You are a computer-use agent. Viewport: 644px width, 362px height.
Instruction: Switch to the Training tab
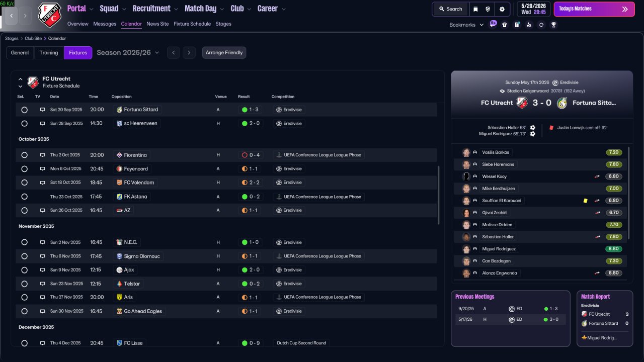pyautogui.click(x=49, y=53)
